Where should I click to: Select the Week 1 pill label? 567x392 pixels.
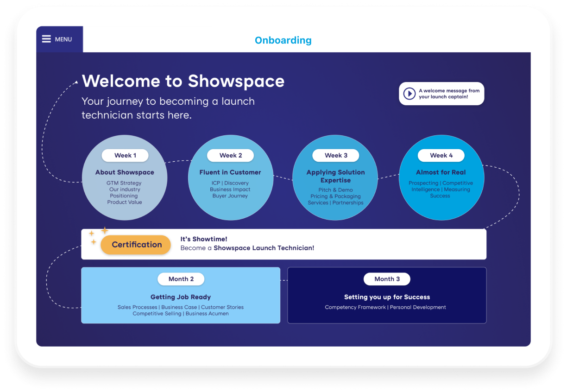pyautogui.click(x=125, y=155)
